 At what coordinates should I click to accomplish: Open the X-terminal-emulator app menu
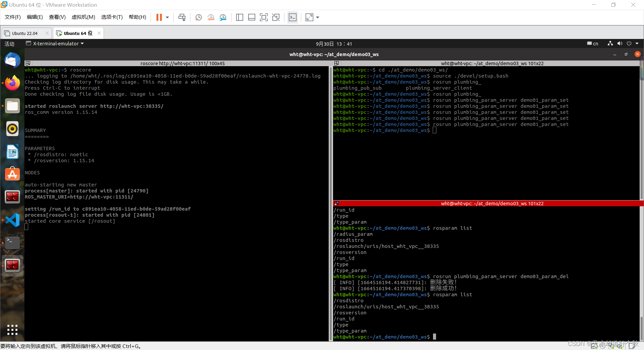click(55, 44)
